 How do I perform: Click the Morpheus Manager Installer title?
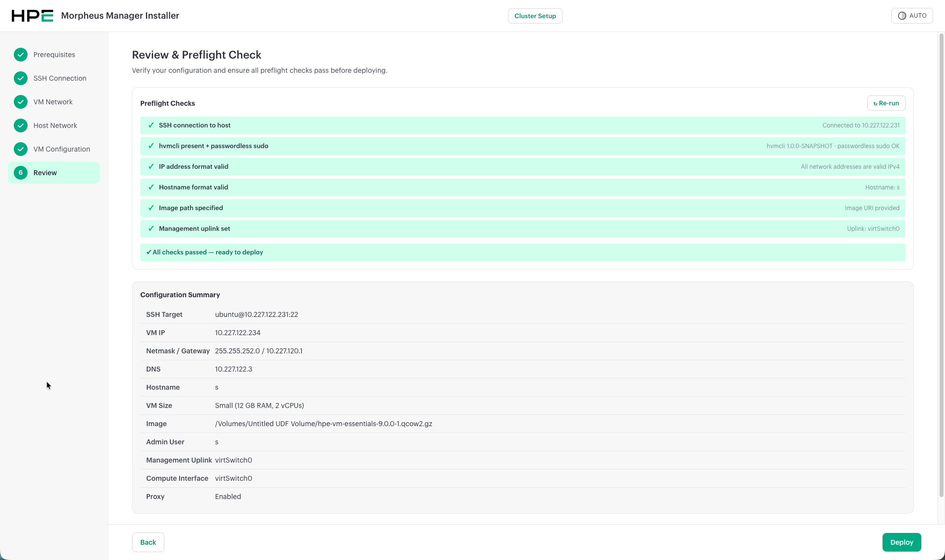click(120, 16)
